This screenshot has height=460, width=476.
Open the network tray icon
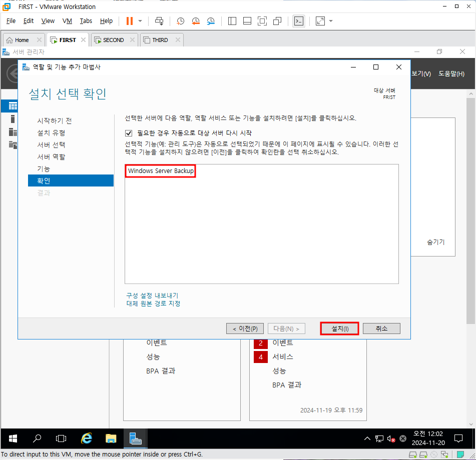379,438
